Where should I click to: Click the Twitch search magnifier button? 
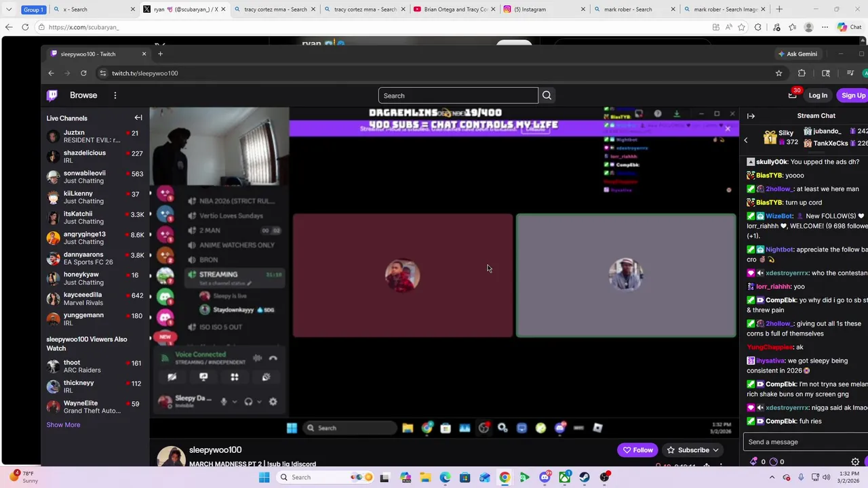coord(547,96)
